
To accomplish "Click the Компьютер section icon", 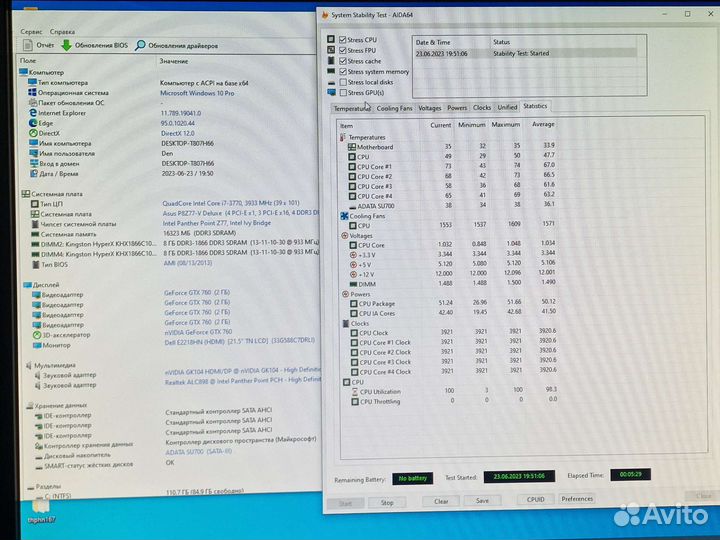I will click(x=23, y=72).
